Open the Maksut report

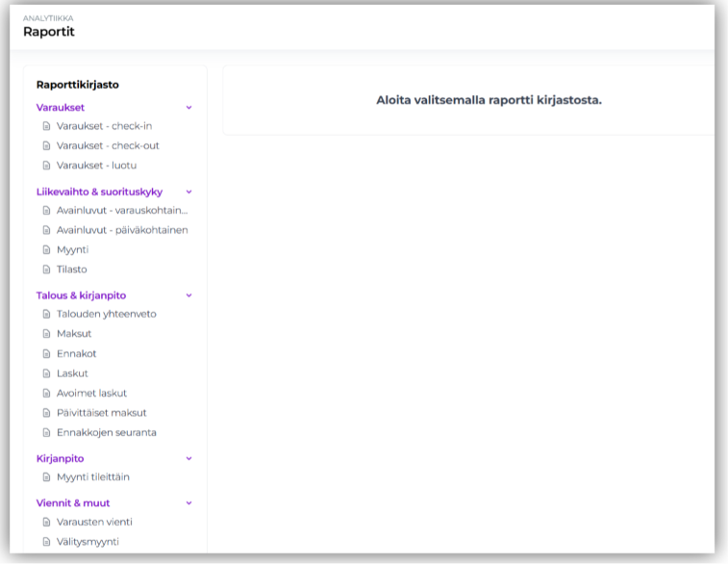tap(74, 334)
